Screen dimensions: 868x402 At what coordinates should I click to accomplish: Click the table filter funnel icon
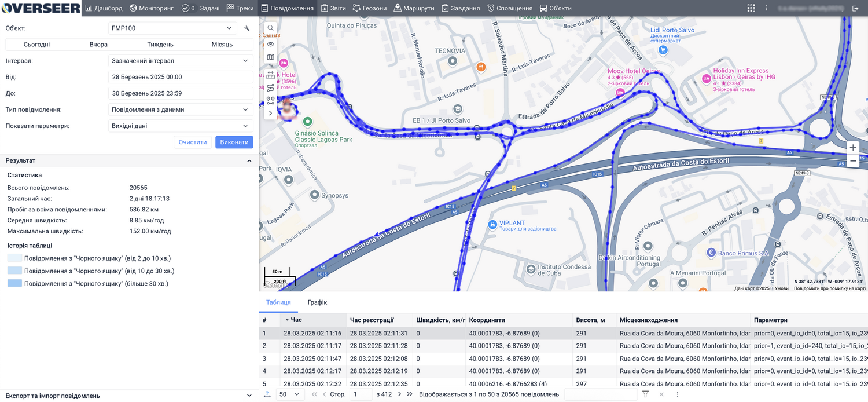[645, 394]
